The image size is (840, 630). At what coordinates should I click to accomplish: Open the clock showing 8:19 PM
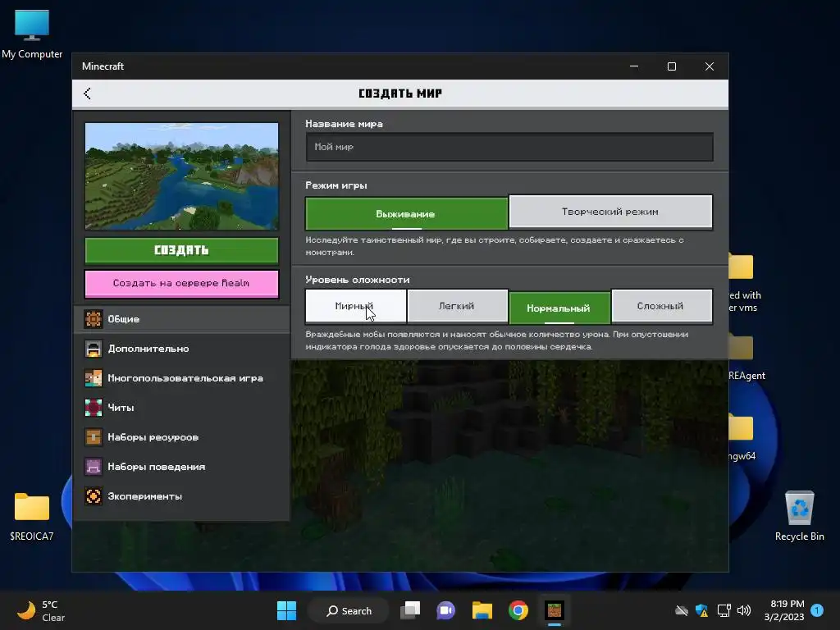784,610
